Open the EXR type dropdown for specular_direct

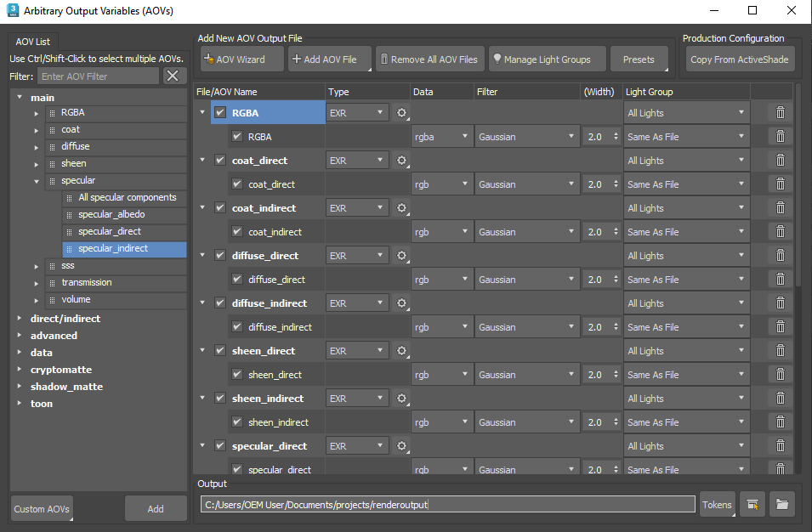pyautogui.click(x=357, y=446)
